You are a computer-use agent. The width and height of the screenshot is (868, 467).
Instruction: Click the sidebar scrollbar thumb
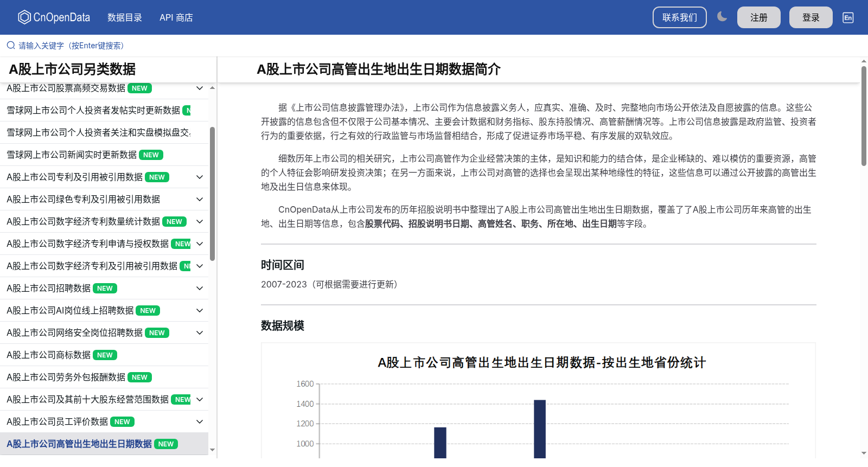tap(213, 194)
